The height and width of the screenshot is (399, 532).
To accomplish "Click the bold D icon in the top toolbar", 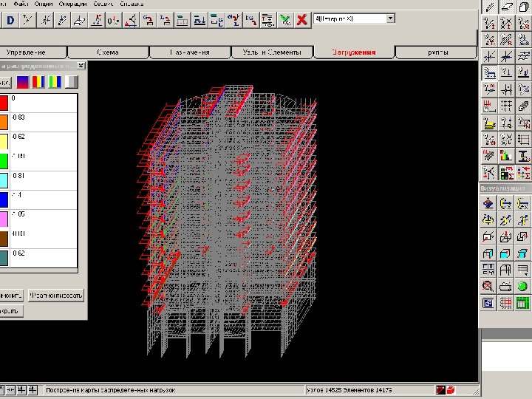I will pyautogui.click(x=10, y=20).
